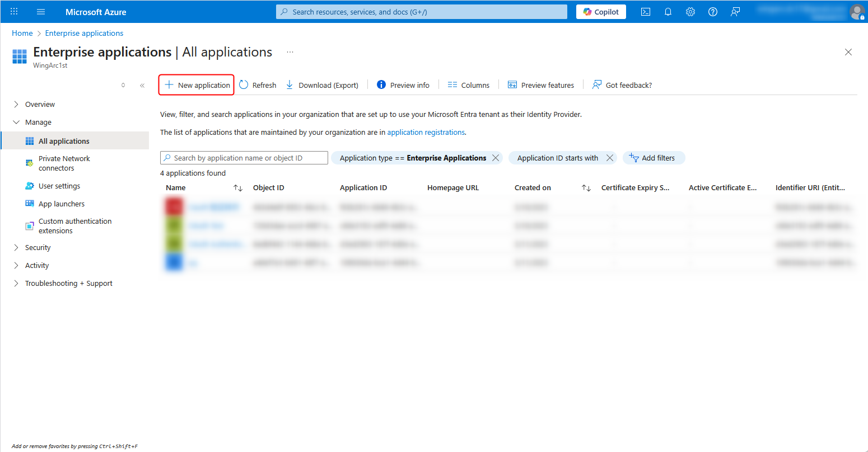868x452 pixels.
Task: Click the global search resources box
Action: pyautogui.click(x=422, y=12)
